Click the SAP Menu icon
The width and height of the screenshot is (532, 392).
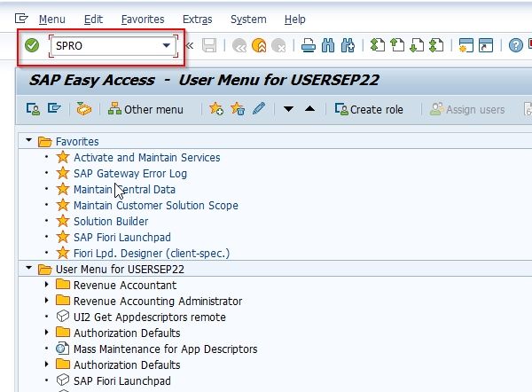click(x=54, y=108)
